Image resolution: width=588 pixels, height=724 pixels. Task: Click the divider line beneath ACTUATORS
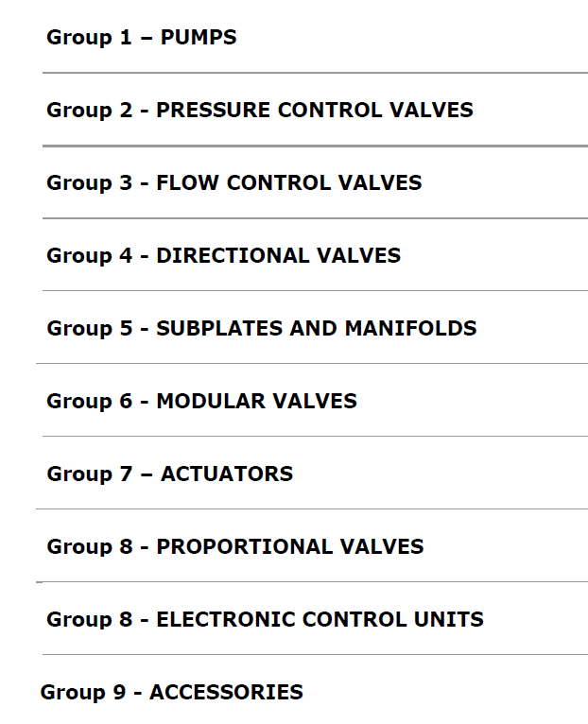pos(312,509)
